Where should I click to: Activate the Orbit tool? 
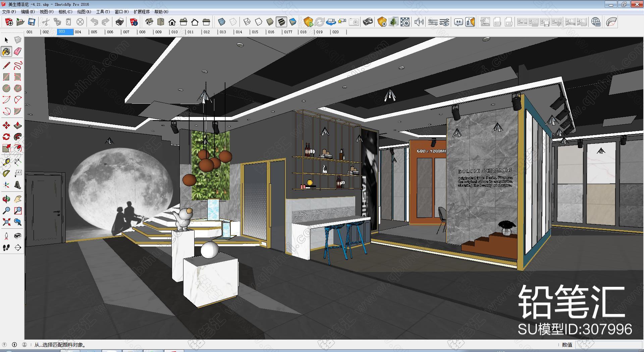[6, 199]
